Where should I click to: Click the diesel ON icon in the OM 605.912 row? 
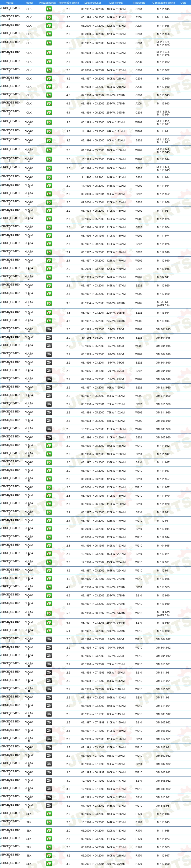pos(49,714)
